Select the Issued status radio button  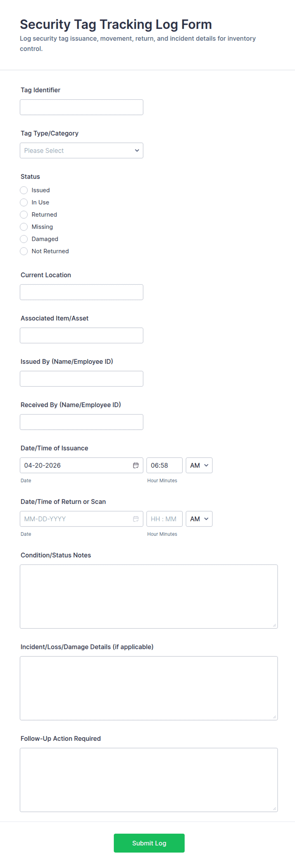coord(24,190)
